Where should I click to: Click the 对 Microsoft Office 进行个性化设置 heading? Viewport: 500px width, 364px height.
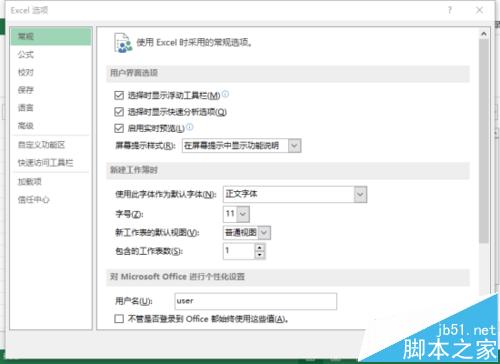point(178,277)
